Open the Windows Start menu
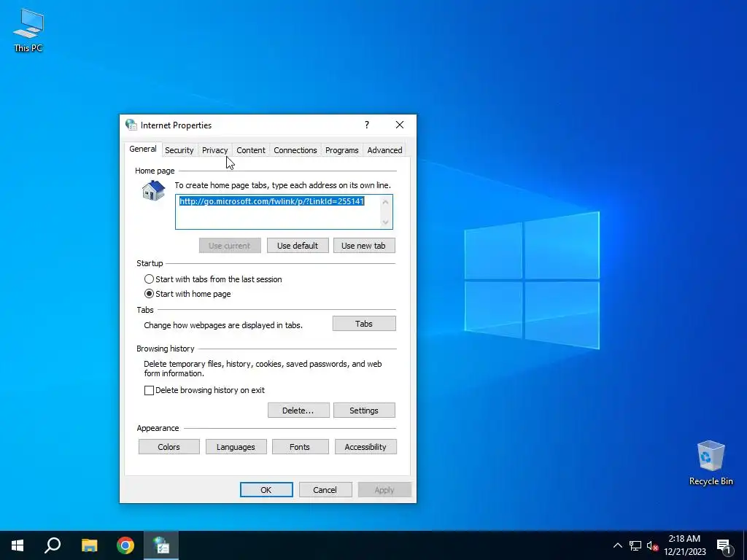Screen dimensions: 747x560 tap(18, 545)
